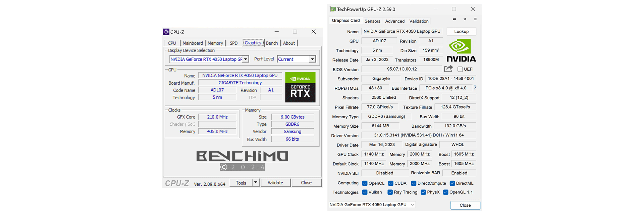Click the BIOS export share icon
This screenshot has width=644, height=215.
(x=448, y=69)
